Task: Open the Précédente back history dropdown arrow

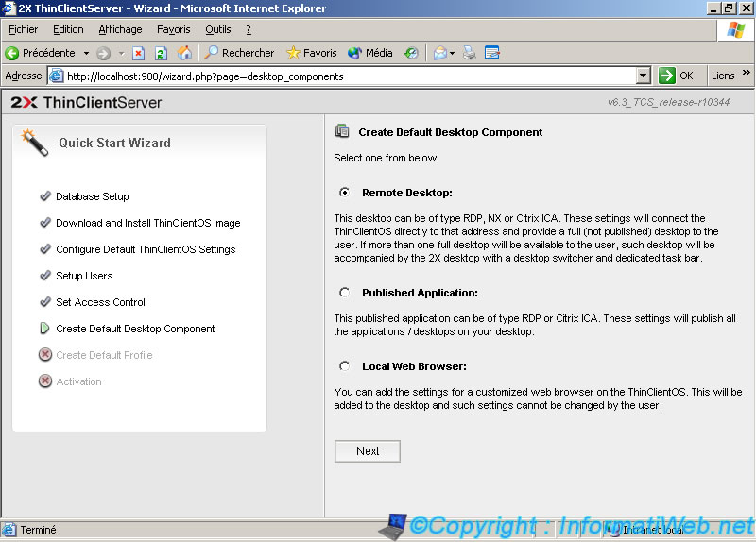Action: [x=86, y=53]
